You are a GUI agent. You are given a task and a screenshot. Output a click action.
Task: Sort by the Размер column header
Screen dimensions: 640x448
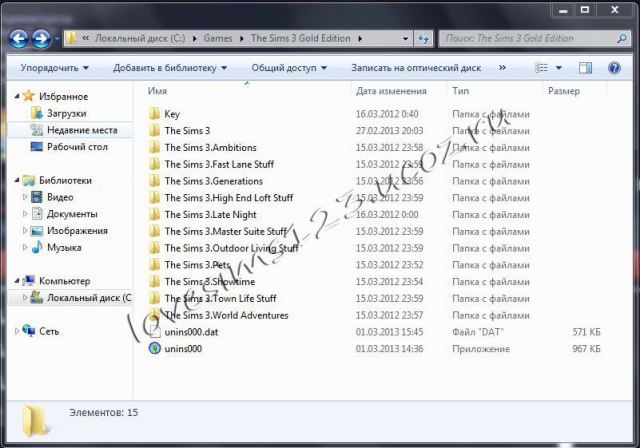pyautogui.click(x=564, y=91)
